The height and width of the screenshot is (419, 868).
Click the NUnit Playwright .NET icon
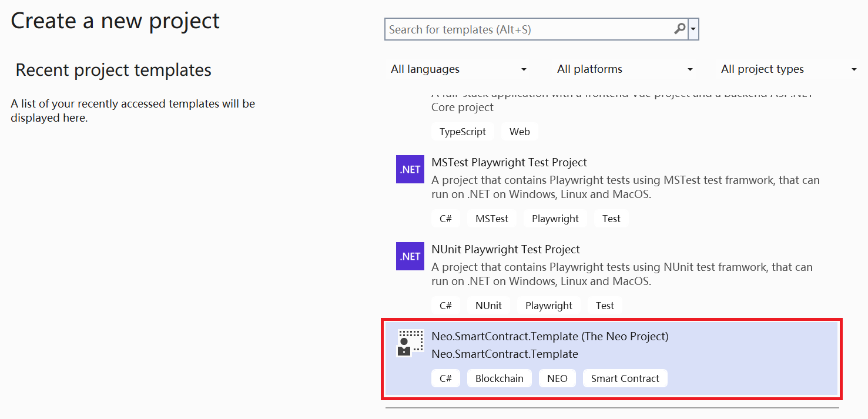pyautogui.click(x=410, y=256)
